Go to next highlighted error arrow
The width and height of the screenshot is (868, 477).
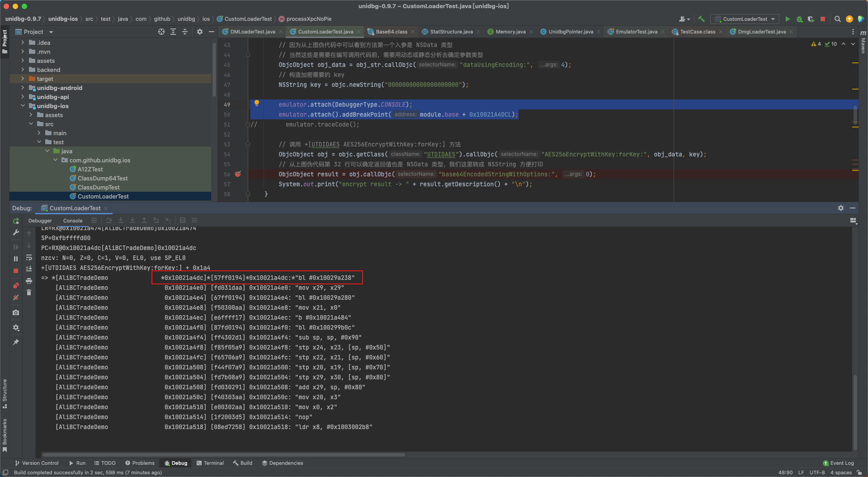853,44
